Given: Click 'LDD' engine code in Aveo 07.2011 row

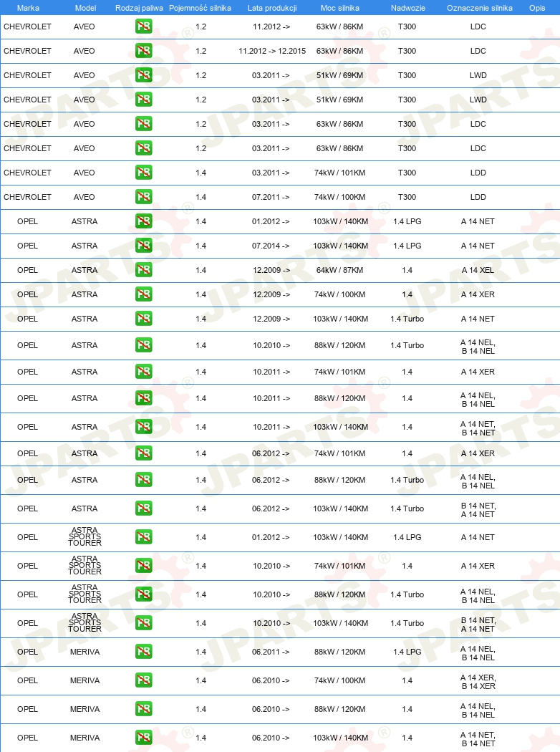Looking at the screenshot, I should tap(478, 197).
